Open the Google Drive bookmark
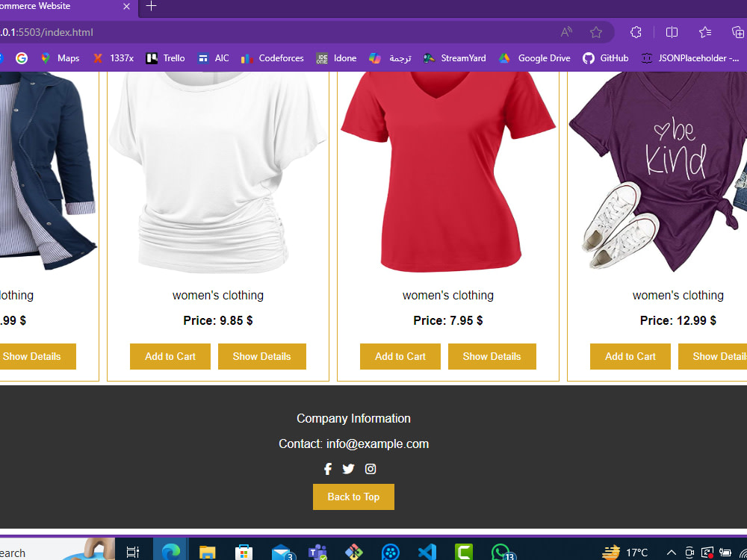This screenshot has width=747, height=560. (x=535, y=57)
